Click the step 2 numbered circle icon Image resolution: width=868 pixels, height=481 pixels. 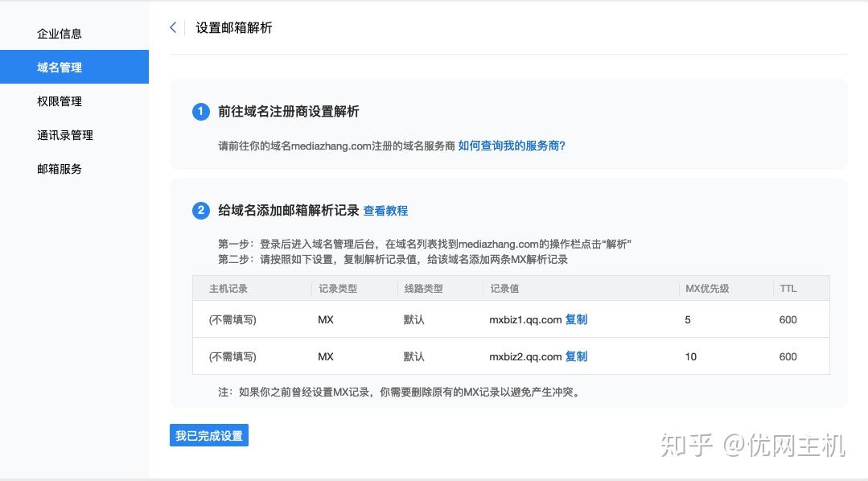(200, 211)
